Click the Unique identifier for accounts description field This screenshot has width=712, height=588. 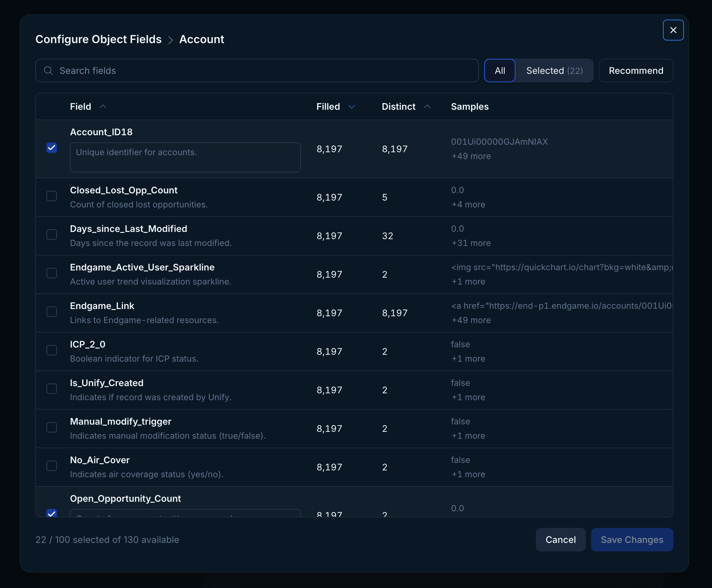click(x=185, y=157)
